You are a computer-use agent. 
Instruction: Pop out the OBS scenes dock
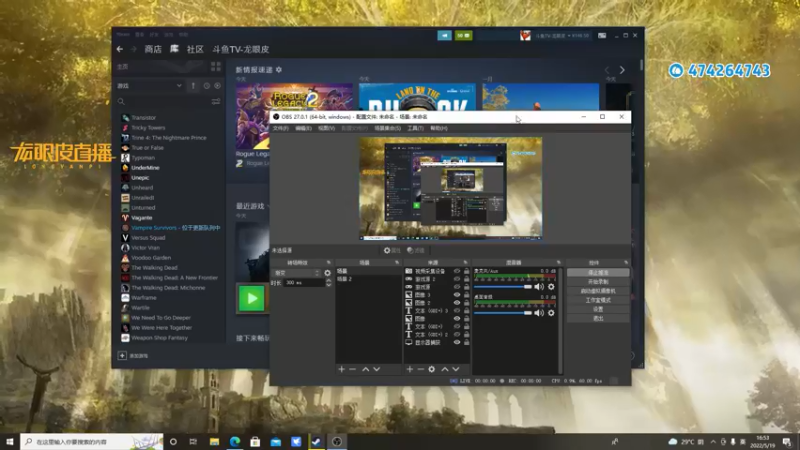pyautogui.click(x=397, y=262)
